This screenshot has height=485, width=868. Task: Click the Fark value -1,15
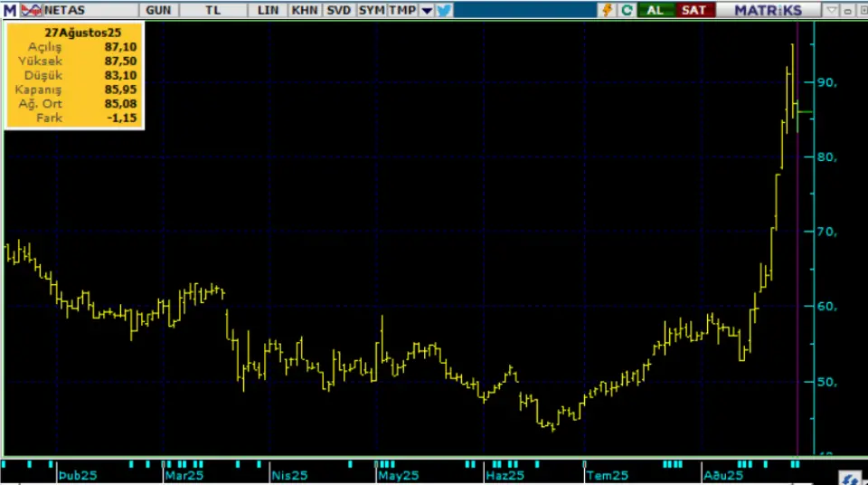click(122, 118)
